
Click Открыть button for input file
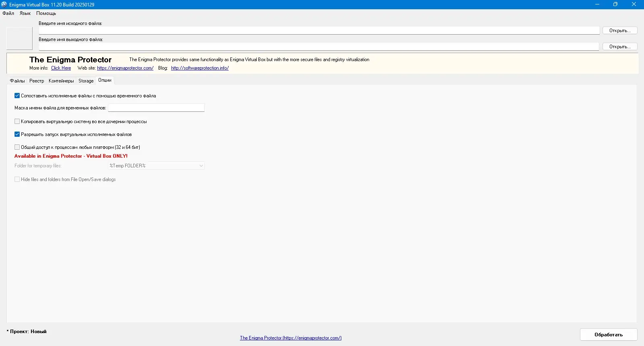point(620,31)
